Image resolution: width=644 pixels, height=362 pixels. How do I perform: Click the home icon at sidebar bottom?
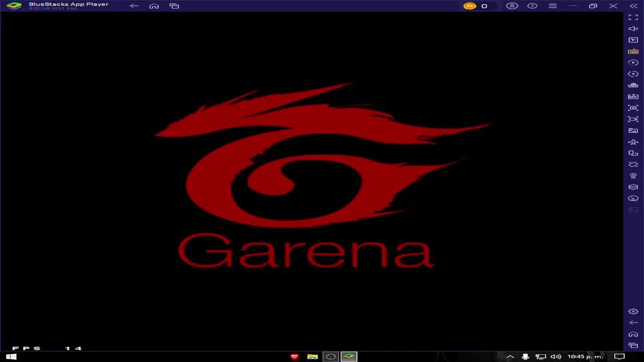[633, 334]
